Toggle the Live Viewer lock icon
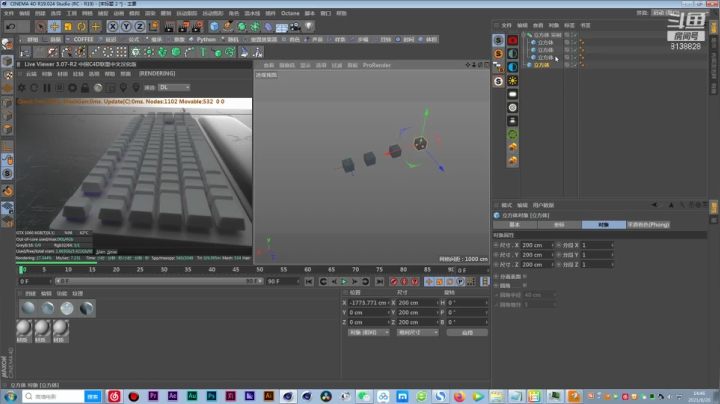720x404 pixels. [x=85, y=87]
